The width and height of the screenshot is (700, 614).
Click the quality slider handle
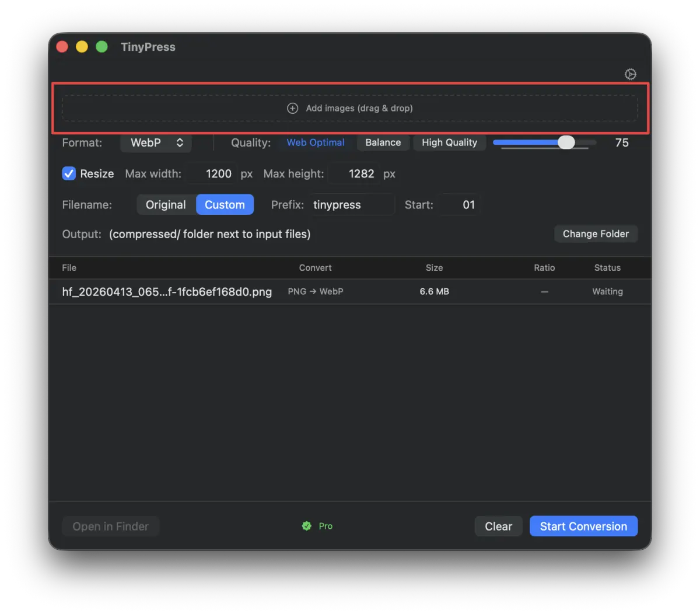pos(566,142)
